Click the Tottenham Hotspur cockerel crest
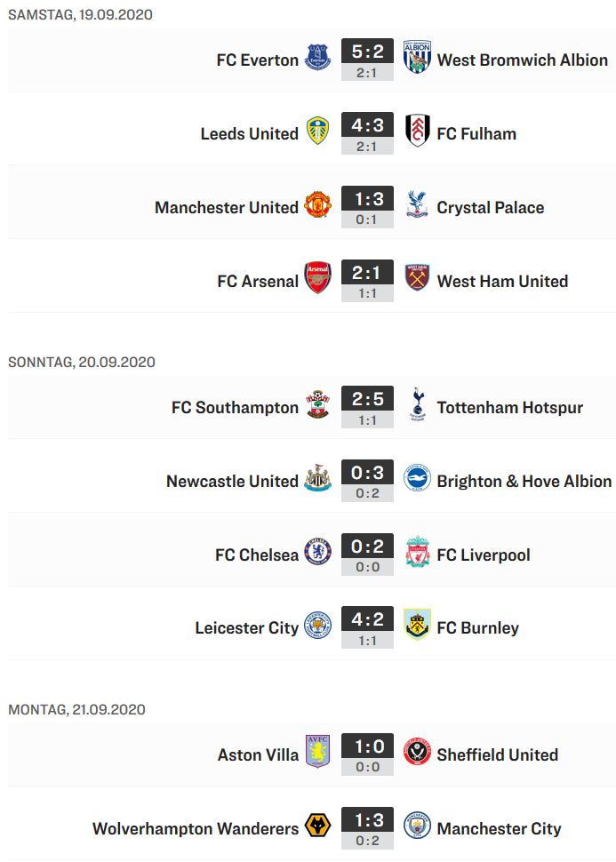Image resolution: width=616 pixels, height=862 pixels. point(418,404)
